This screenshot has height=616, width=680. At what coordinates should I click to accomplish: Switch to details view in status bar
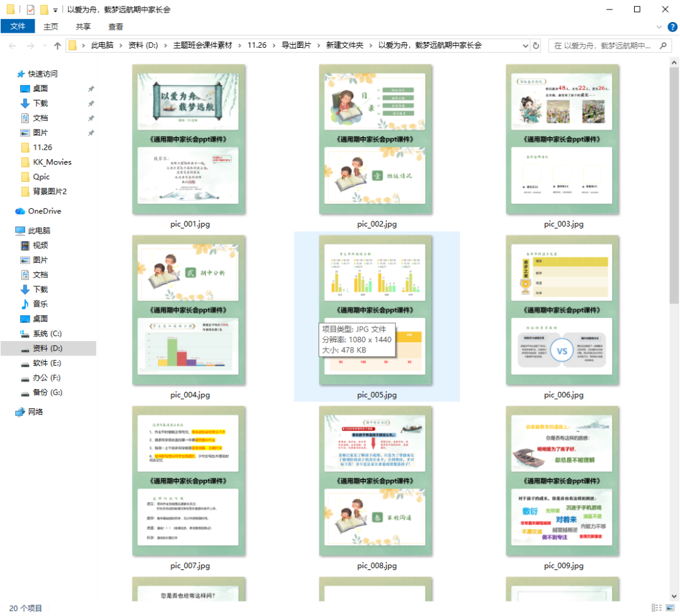pos(657,608)
